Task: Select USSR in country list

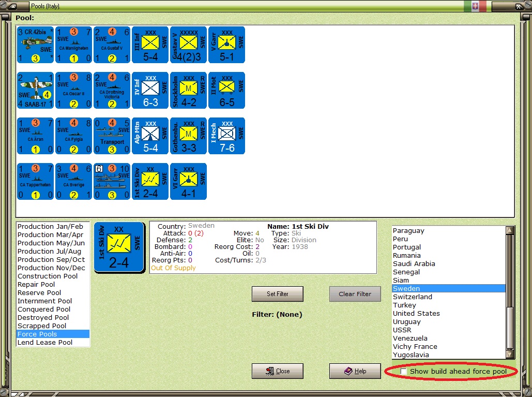Action: click(449, 330)
